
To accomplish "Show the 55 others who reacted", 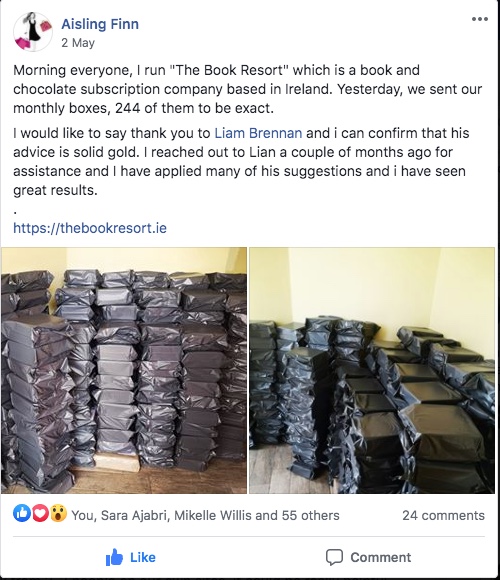I will point(310,515).
